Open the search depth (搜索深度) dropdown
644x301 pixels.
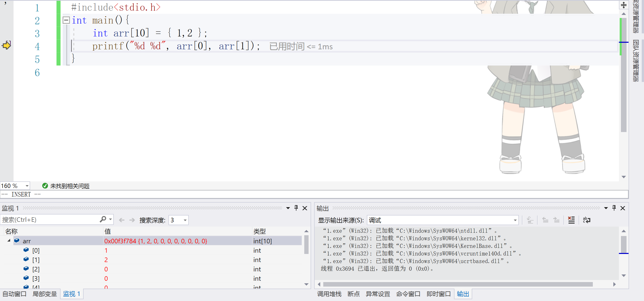185,220
